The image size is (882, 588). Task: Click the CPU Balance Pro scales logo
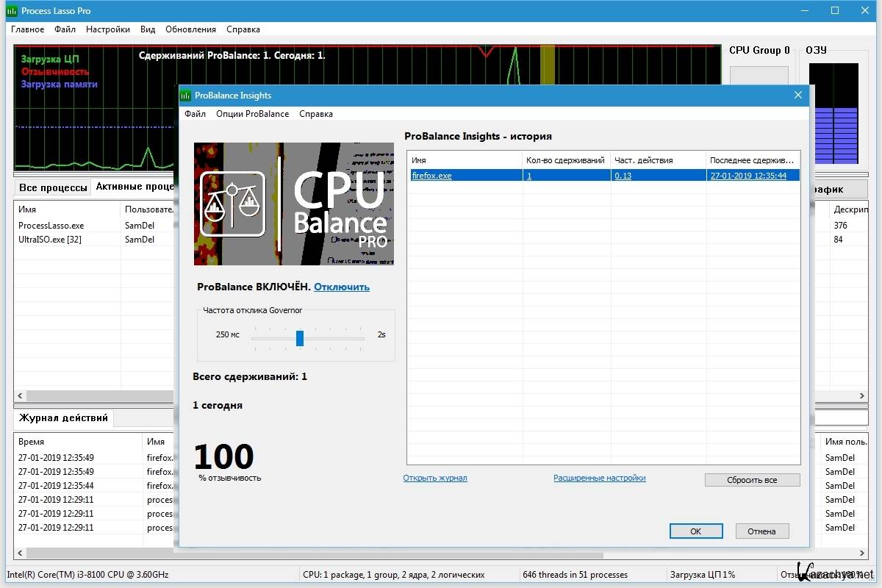232,204
